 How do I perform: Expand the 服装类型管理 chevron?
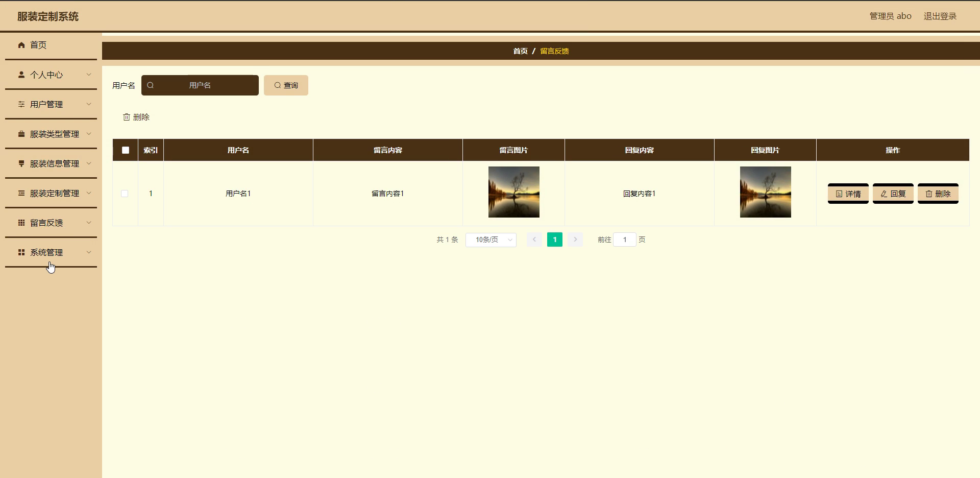click(89, 134)
